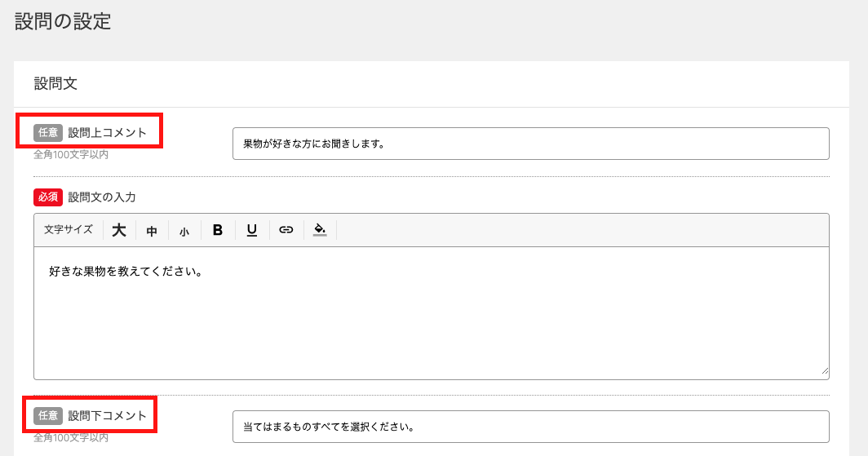Click the 設問上コメント label
Screen dimensions: 868x456
click(108, 133)
